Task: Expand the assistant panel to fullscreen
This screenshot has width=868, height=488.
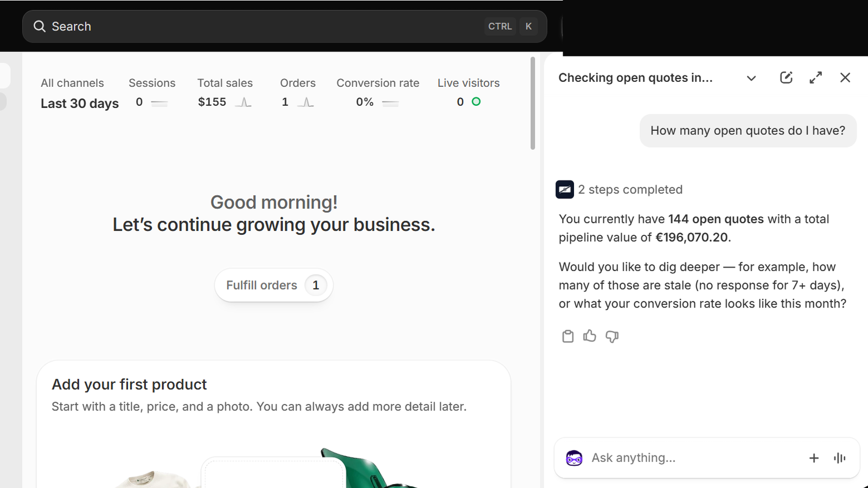Action: coord(815,78)
